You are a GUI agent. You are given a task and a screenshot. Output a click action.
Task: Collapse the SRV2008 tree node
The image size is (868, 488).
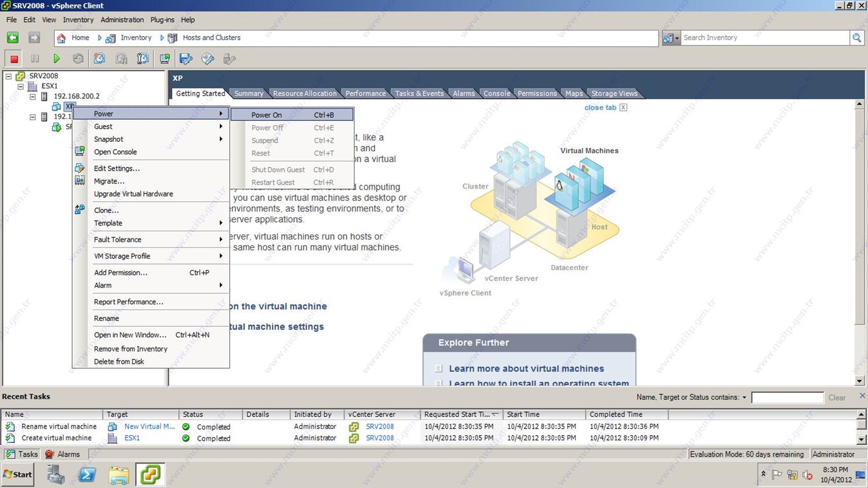(x=9, y=76)
